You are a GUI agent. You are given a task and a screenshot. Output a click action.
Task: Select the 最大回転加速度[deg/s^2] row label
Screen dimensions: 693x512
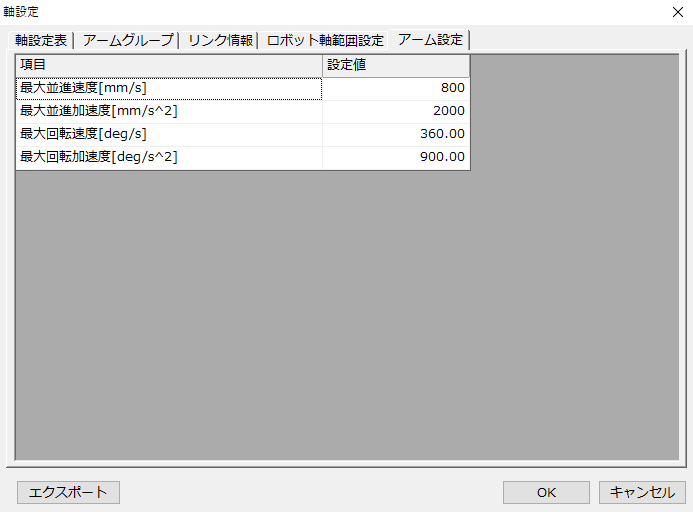(x=169, y=157)
